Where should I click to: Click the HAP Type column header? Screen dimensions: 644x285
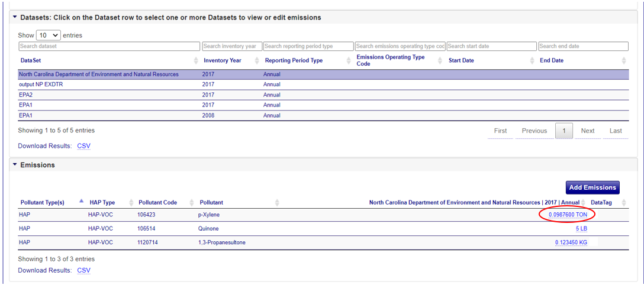[x=102, y=203]
